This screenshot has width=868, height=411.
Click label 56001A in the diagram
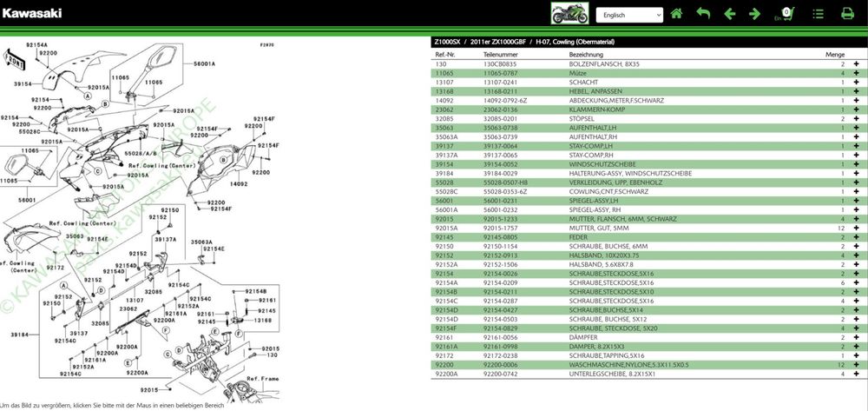point(204,63)
